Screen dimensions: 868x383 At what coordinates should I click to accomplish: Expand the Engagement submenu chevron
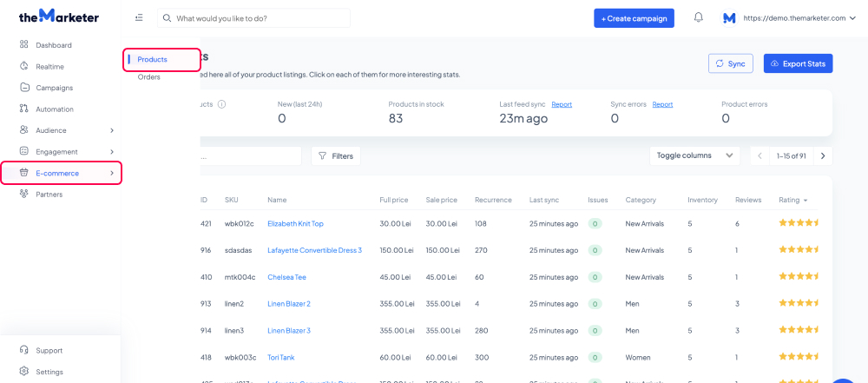click(x=112, y=152)
